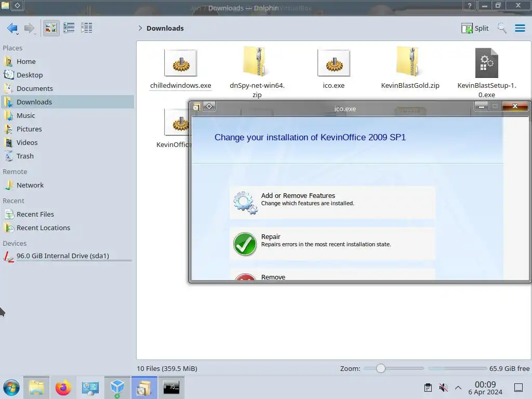
Task: Go back with the blue arrow
Action: pyautogui.click(x=12, y=28)
